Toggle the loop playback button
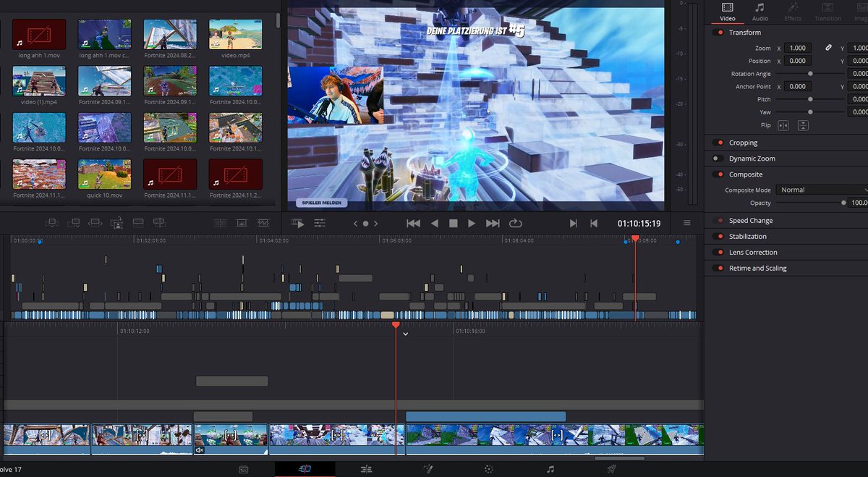The height and width of the screenshot is (477, 868). click(516, 224)
